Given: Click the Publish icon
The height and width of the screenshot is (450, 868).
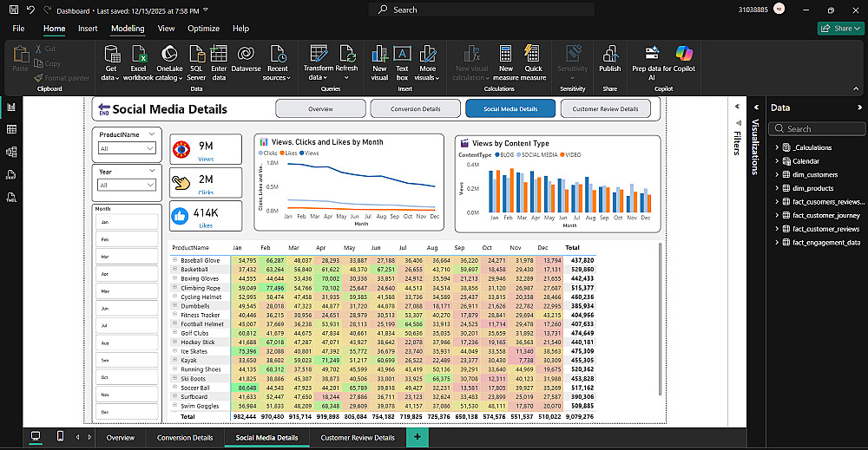Looking at the screenshot, I should (x=609, y=54).
